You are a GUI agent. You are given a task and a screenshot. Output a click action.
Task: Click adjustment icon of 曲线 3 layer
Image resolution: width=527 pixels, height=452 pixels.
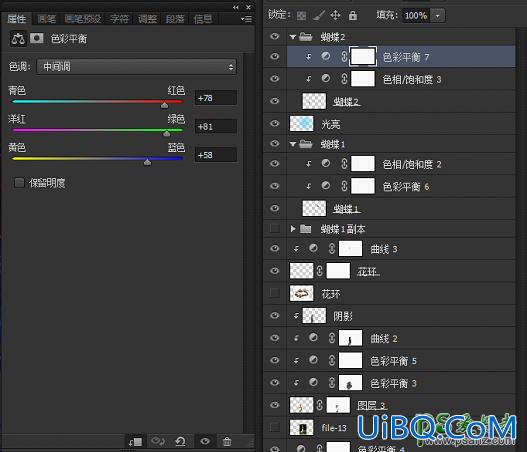tap(313, 248)
